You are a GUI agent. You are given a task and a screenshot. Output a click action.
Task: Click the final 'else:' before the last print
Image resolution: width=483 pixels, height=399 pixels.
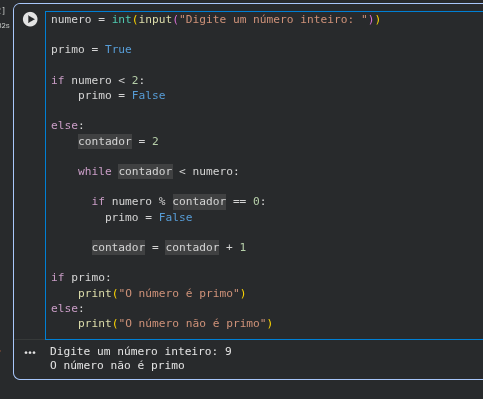pyautogui.click(x=67, y=308)
